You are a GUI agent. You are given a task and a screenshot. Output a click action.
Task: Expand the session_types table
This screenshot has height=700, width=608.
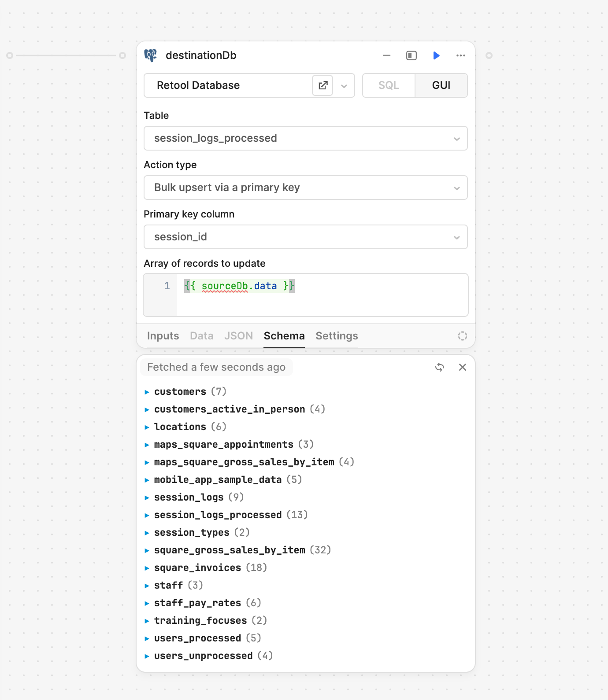[147, 533]
